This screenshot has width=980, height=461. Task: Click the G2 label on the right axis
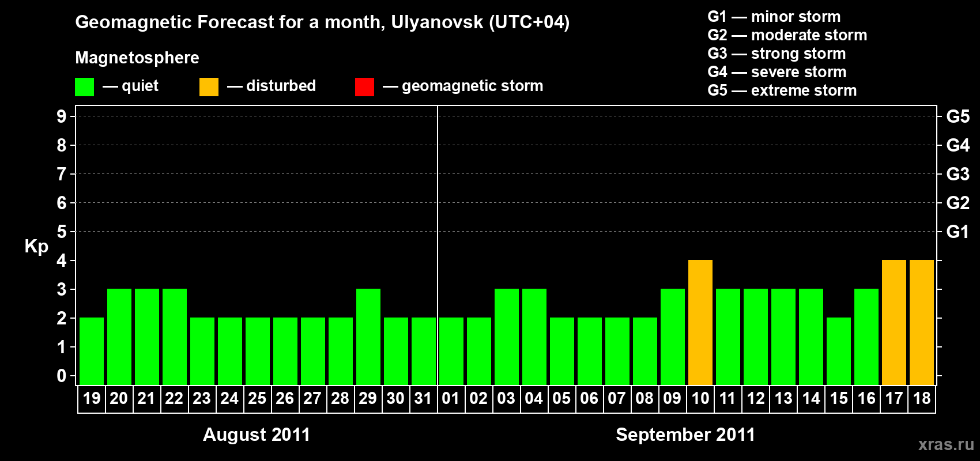(x=958, y=203)
